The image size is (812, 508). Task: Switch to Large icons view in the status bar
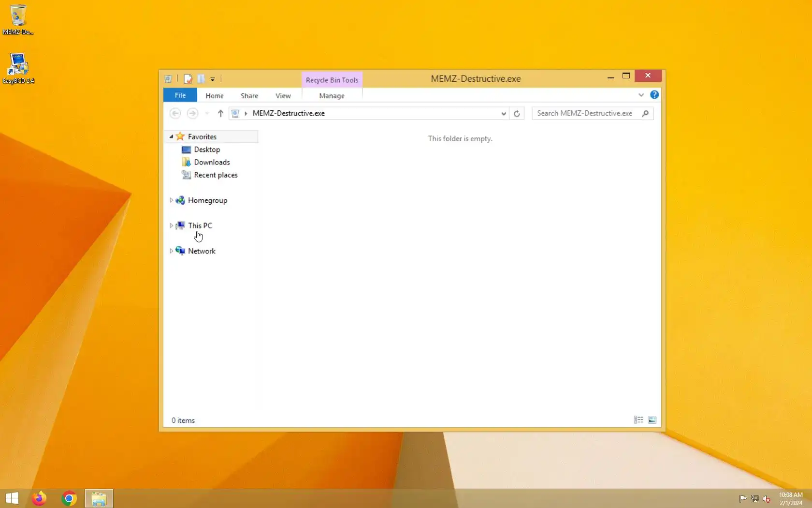pos(652,420)
